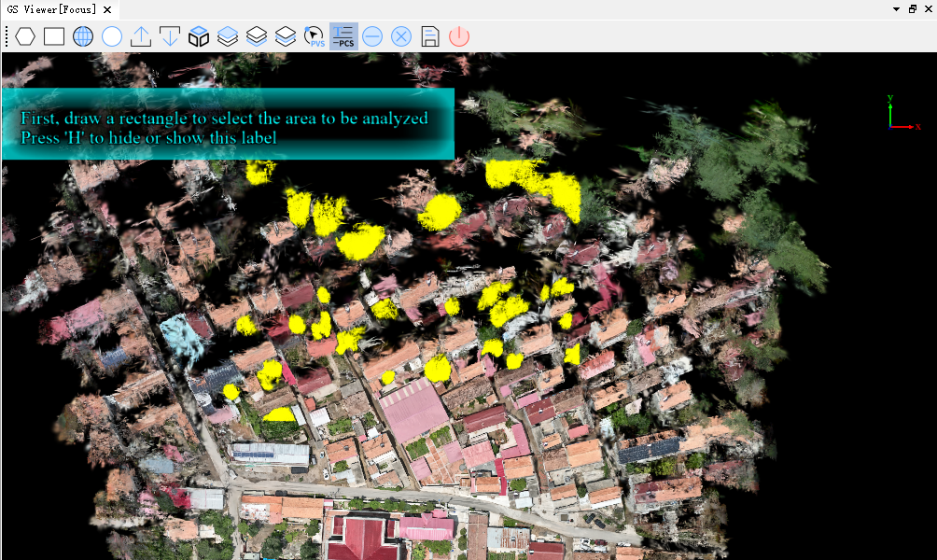The image size is (937, 560).
Task: Open the globe projection tool
Action: click(83, 36)
